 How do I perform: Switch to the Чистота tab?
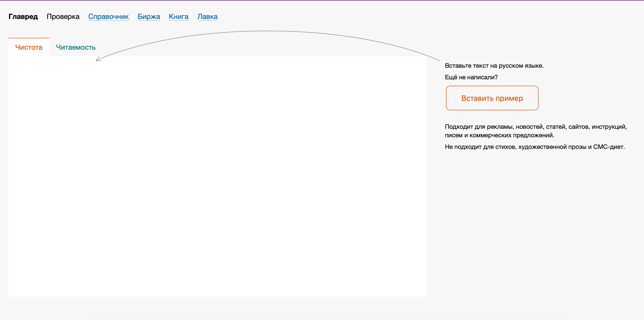coord(29,47)
